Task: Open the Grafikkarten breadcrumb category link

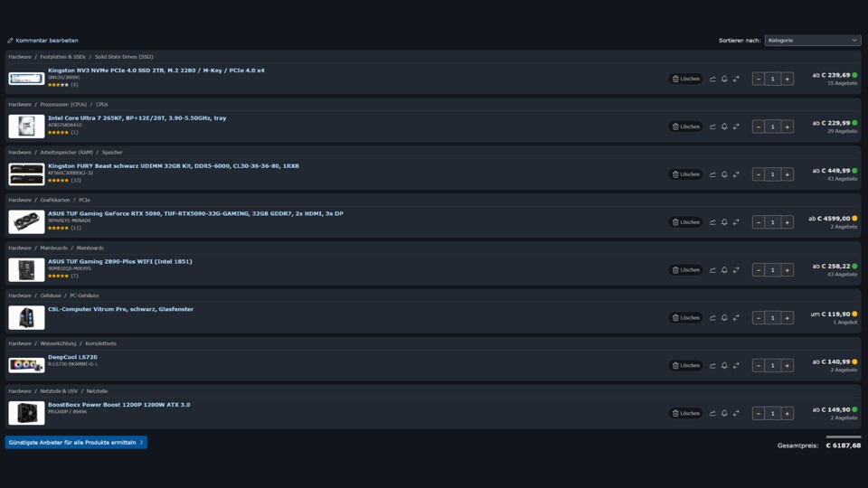Action: (x=55, y=201)
